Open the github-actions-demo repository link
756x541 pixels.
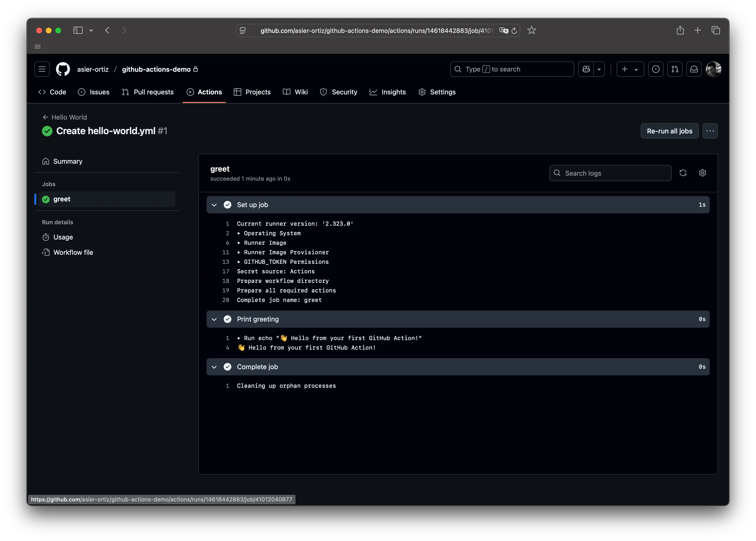[x=156, y=69]
